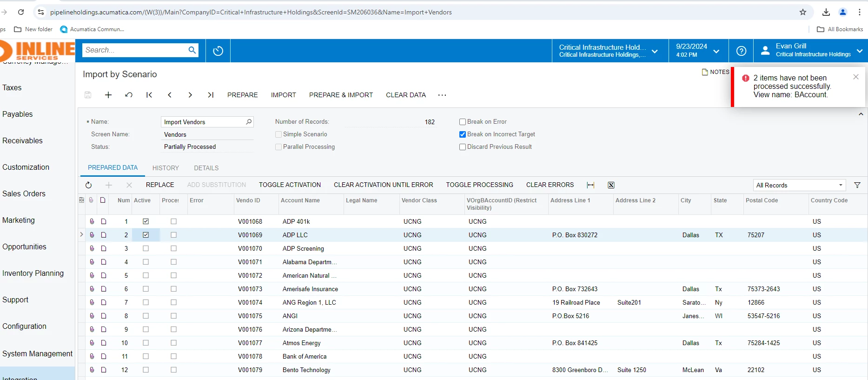Click the Fit to Screen columns icon
The height and width of the screenshot is (380, 868).
(x=590, y=185)
